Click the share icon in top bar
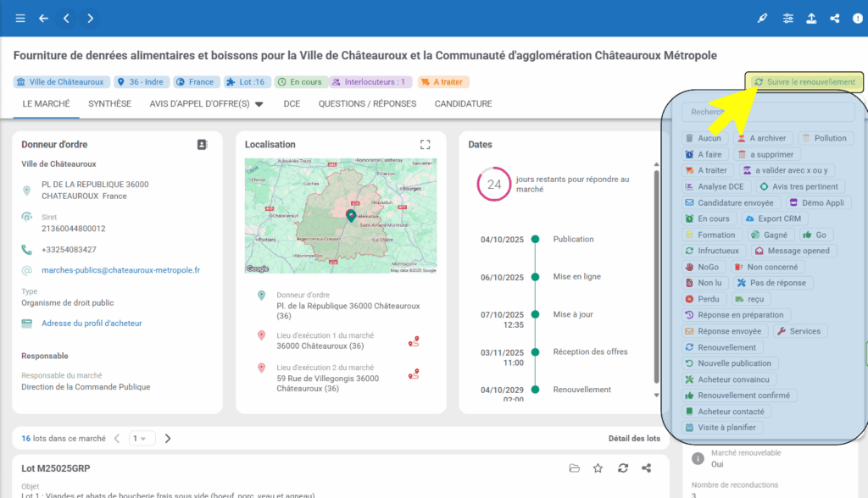 coord(835,19)
